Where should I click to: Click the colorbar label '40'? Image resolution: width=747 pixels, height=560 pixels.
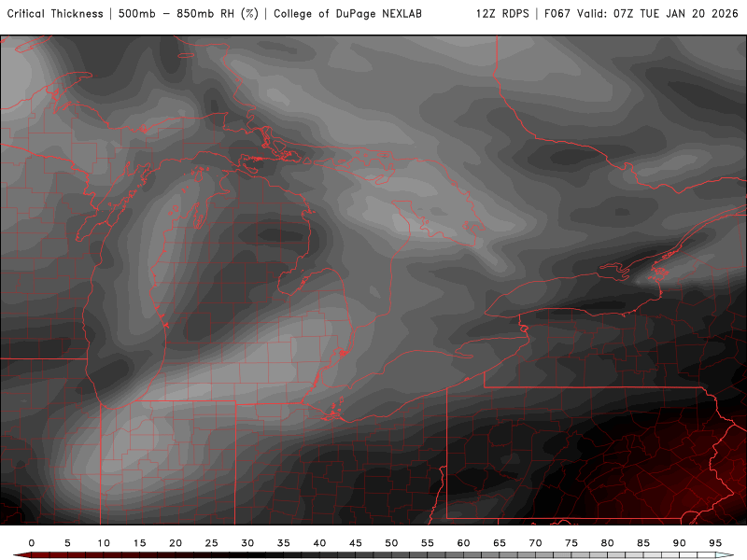point(319,543)
